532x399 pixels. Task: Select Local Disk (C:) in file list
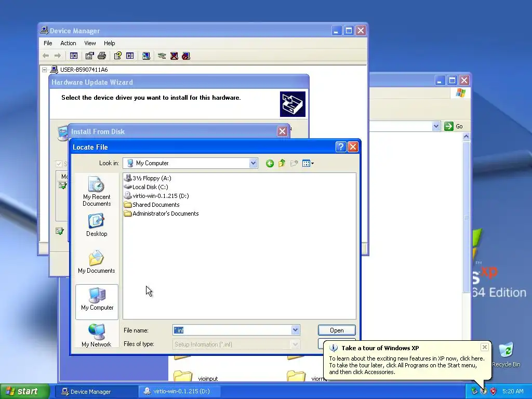click(146, 187)
